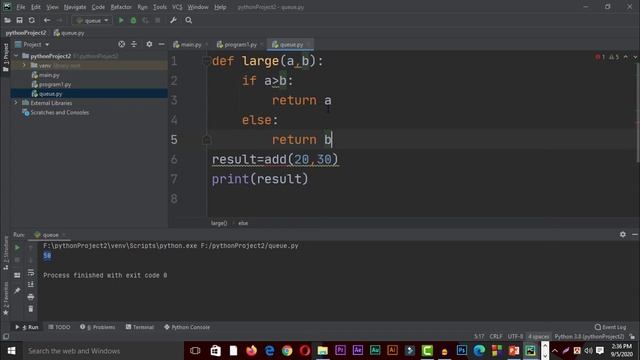Open the Tools menu

(160, 7)
